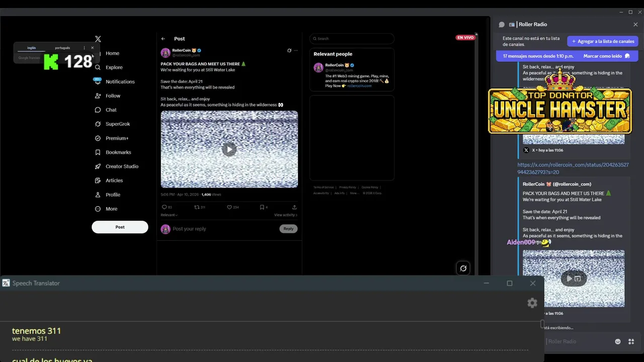644x362 pixels.
Task: Open the three-dot menu on the post
Action: click(296, 50)
